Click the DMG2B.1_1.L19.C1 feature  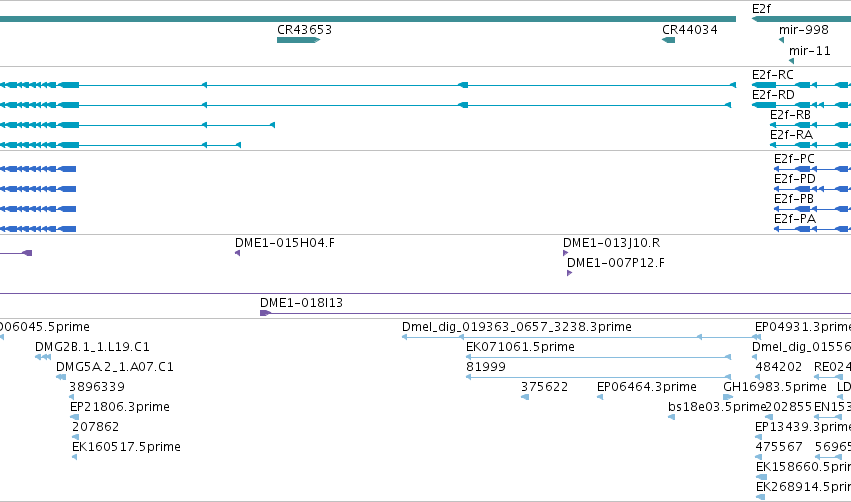coord(43,357)
